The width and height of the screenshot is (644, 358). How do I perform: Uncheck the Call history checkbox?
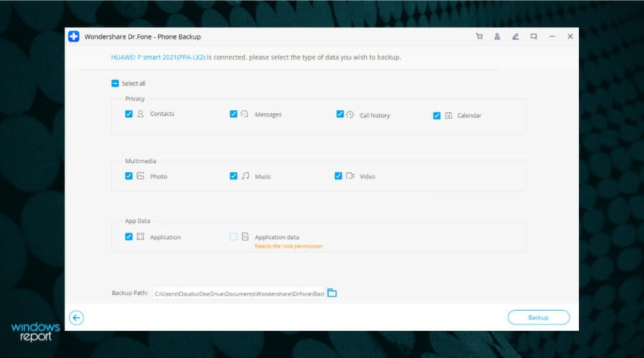[x=340, y=114]
